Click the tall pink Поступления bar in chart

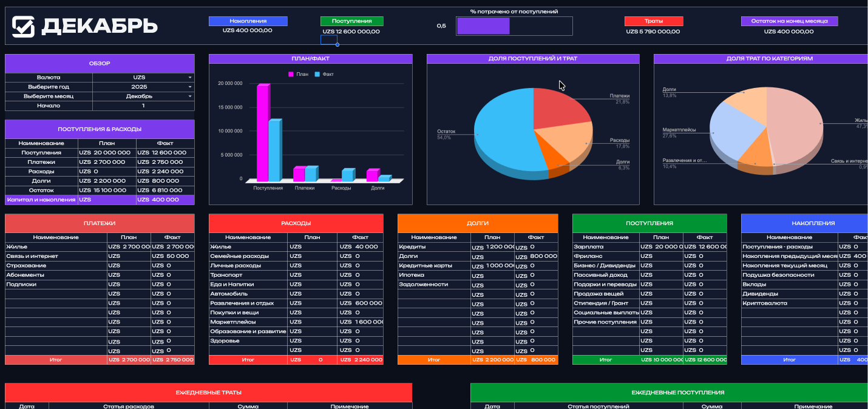coord(262,134)
